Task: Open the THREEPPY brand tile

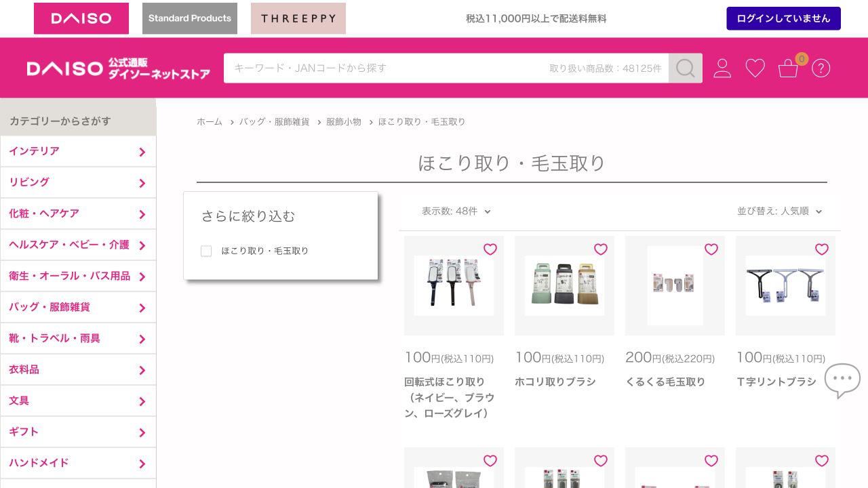Action: pos(298,18)
